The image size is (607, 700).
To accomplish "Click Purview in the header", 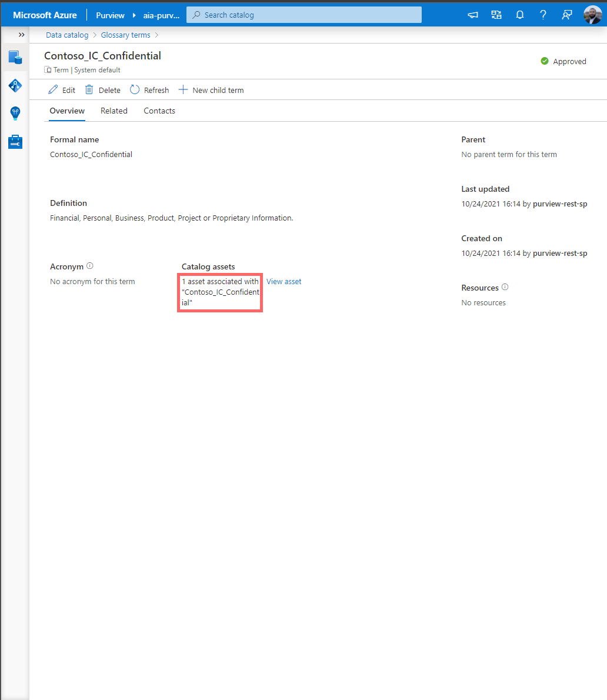I will coord(110,15).
